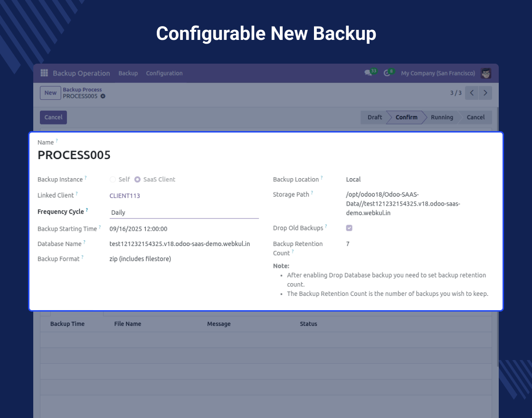Sort by Backup Time column header
Viewport: 532px width, 418px height.
67,324
